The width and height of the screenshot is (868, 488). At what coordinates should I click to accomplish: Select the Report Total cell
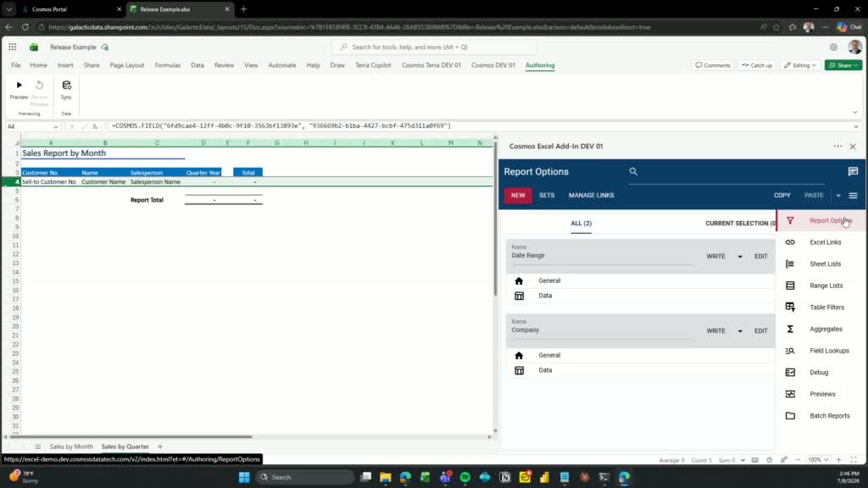click(x=147, y=200)
